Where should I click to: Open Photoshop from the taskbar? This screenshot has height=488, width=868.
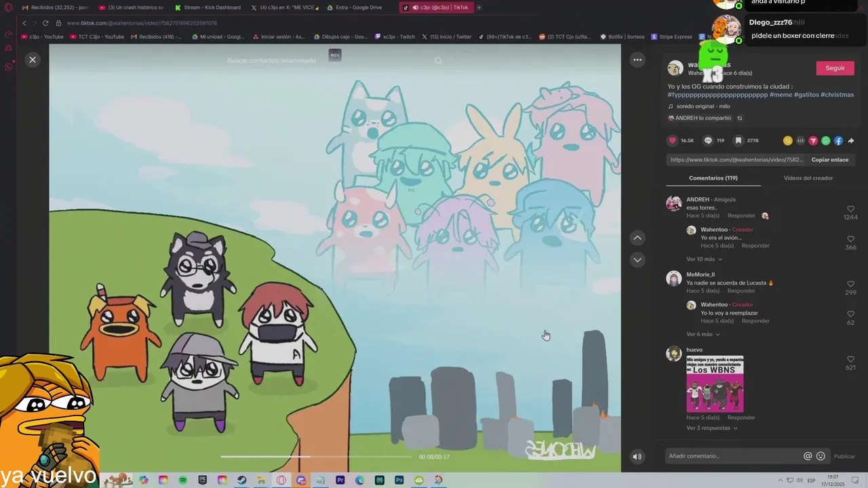(399, 480)
